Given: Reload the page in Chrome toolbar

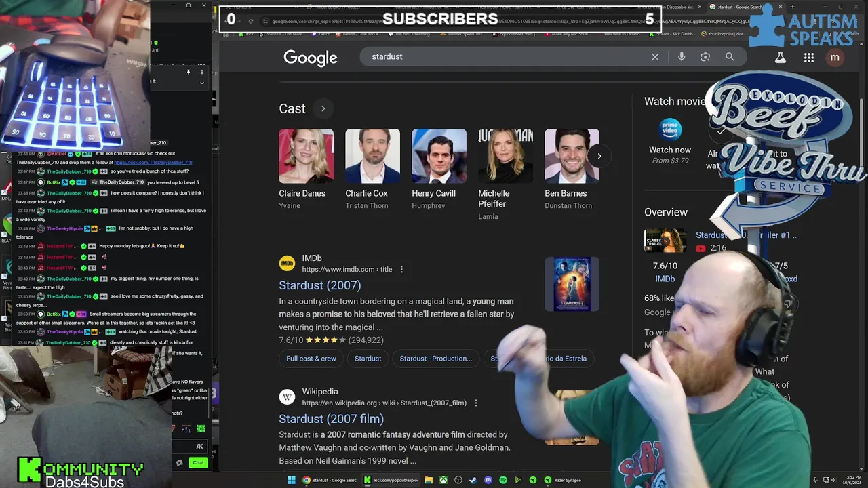Looking at the screenshot, I should [251, 21].
